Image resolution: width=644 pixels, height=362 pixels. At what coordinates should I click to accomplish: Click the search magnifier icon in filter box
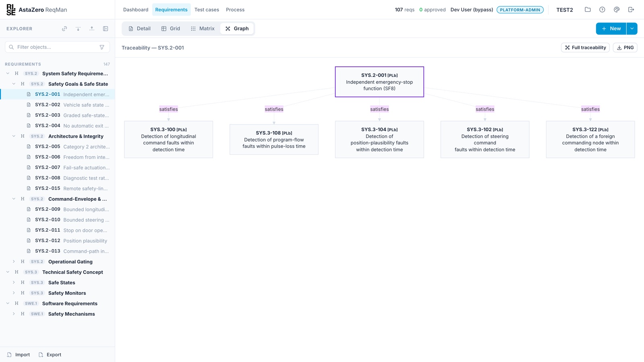point(11,47)
